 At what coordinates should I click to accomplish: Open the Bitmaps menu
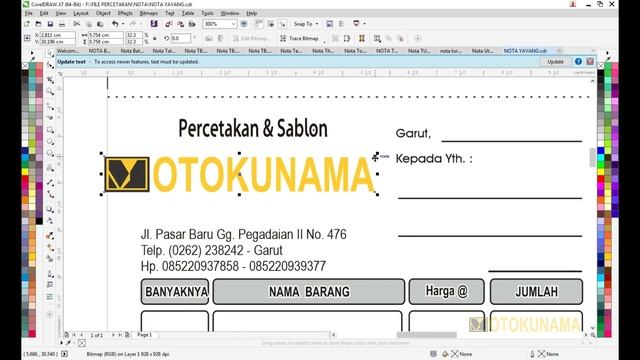pos(149,13)
